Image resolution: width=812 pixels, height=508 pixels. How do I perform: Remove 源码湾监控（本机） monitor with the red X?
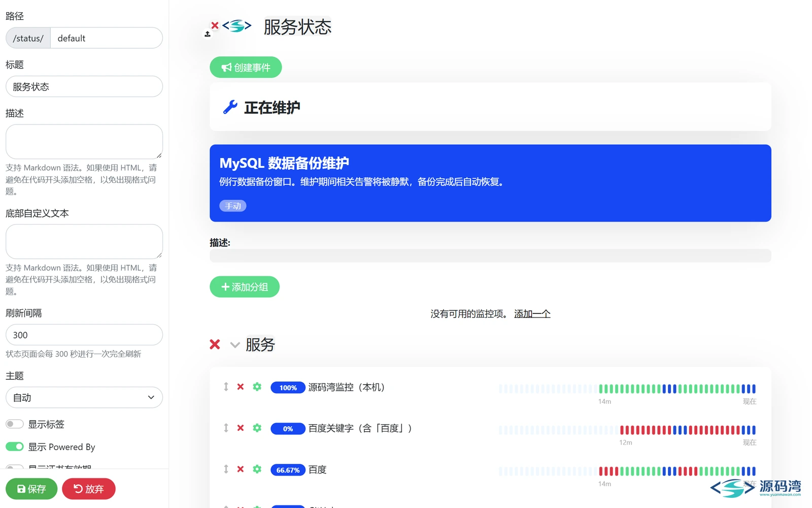pyautogui.click(x=241, y=387)
